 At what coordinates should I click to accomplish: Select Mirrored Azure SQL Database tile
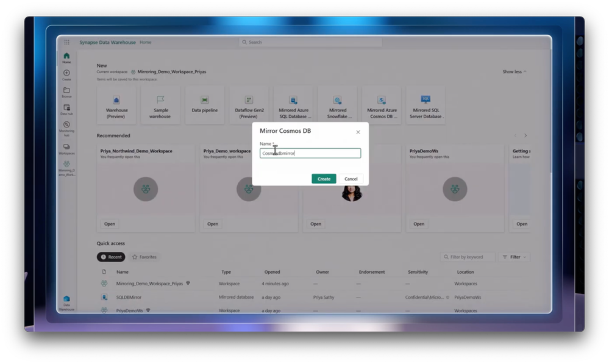(293, 105)
